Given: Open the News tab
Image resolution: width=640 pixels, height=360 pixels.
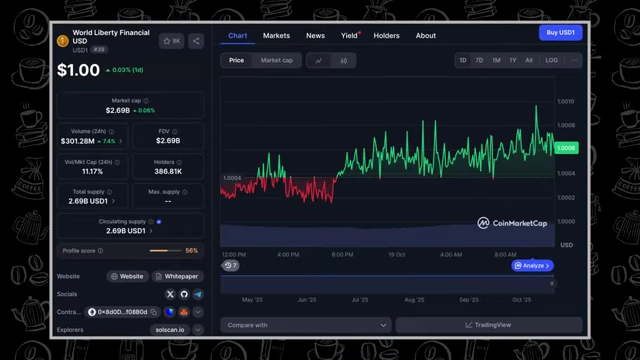Looking at the screenshot, I should click(x=316, y=36).
